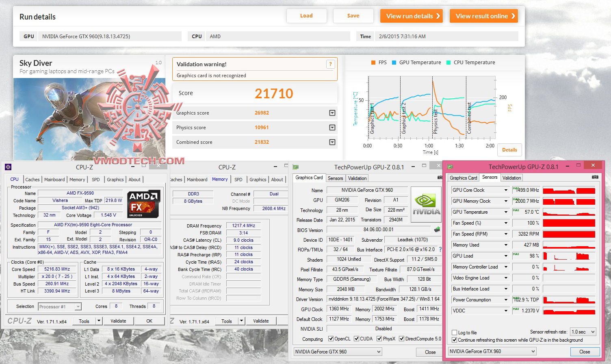The image size is (611, 364).
Task: Click the BIOS version save chip icon
Action: (437, 230)
